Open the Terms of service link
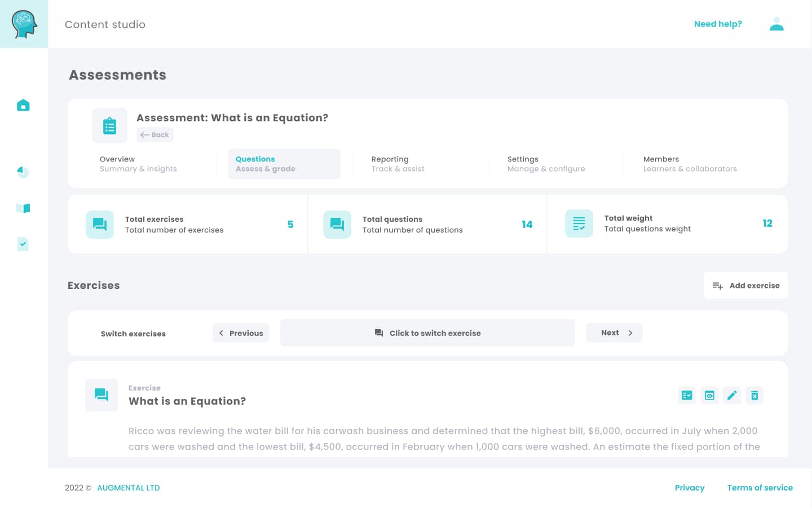The image size is (812, 508). (760, 488)
